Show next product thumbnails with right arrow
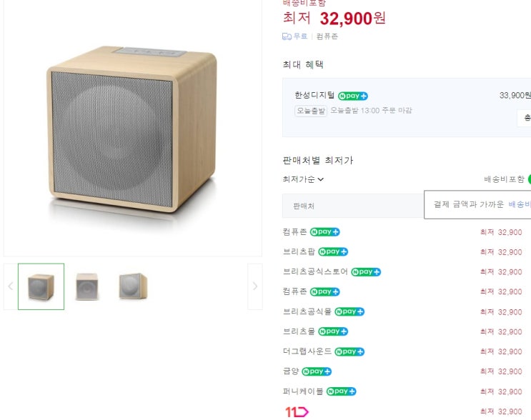Screen dimensions: 531x420 (x=255, y=286)
